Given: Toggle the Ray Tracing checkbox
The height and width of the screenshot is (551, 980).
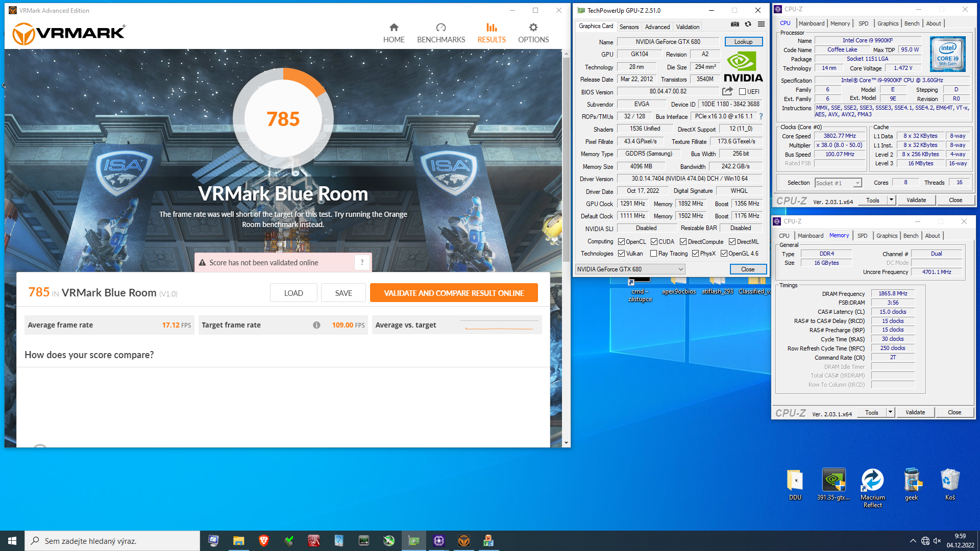Looking at the screenshot, I should [654, 254].
